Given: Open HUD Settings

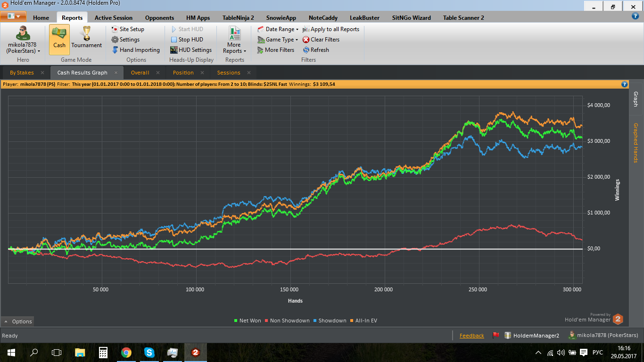Looking at the screenshot, I should pos(191,50).
